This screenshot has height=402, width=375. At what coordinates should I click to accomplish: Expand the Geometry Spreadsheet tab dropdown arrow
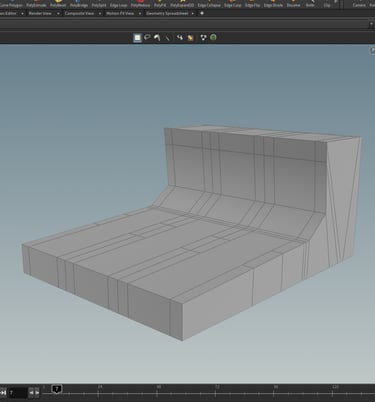pos(193,13)
